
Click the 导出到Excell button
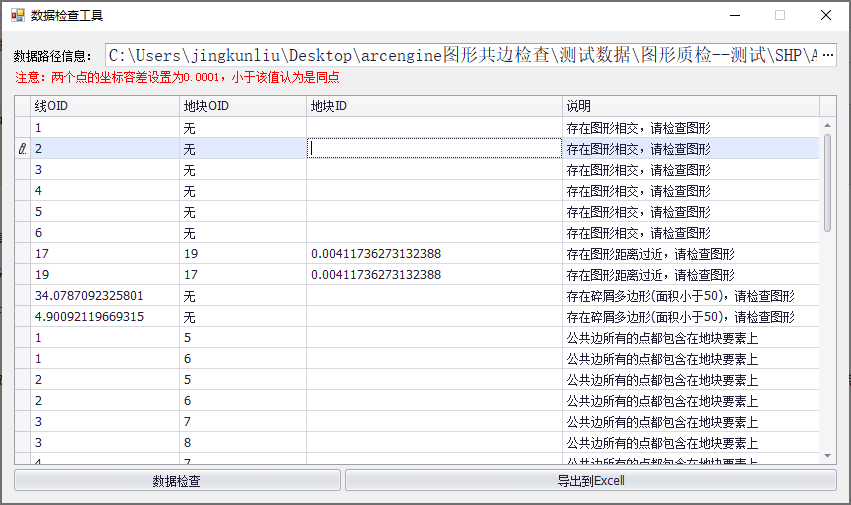pos(590,481)
